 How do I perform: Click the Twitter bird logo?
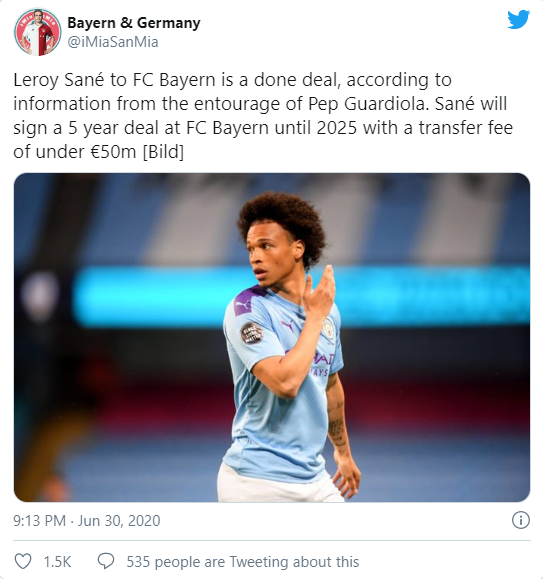(518, 20)
